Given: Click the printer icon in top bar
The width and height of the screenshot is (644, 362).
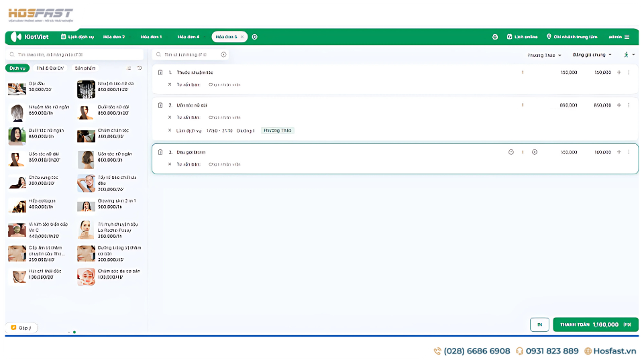Looking at the screenshot, I should click(x=495, y=37).
